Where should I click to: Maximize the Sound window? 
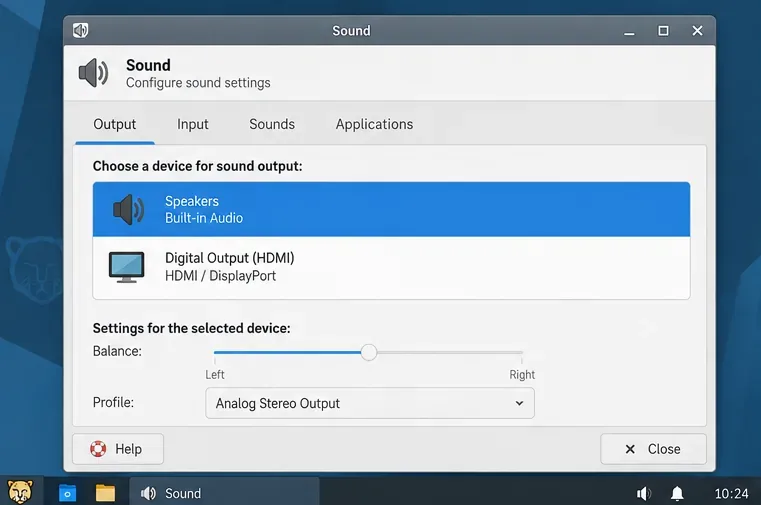(663, 31)
